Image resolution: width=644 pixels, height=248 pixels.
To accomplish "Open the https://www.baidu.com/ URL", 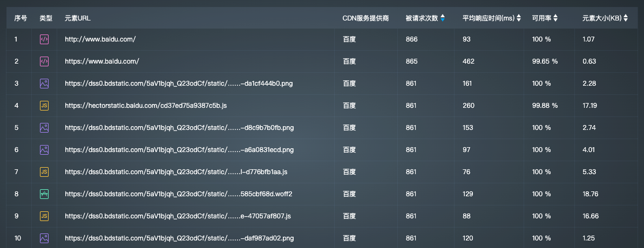I will [102, 61].
